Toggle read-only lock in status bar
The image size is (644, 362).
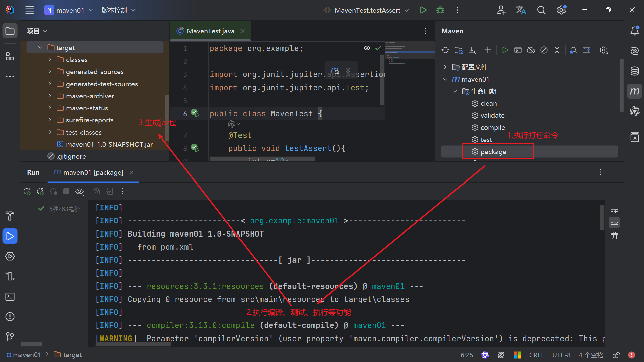pos(616,355)
